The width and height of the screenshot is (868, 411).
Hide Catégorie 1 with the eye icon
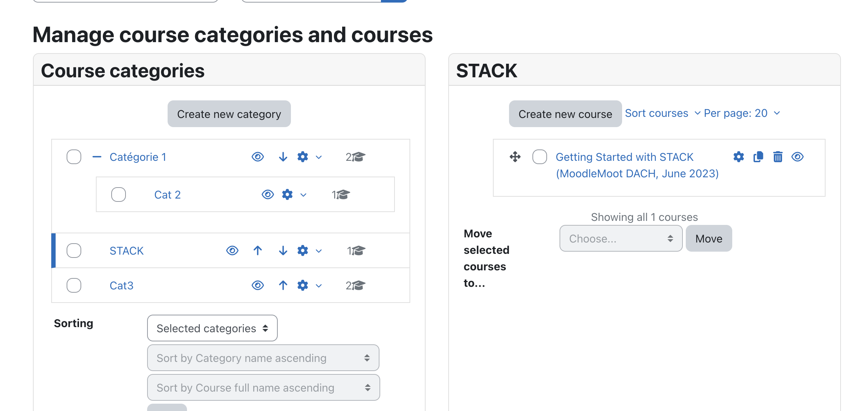pyautogui.click(x=258, y=157)
